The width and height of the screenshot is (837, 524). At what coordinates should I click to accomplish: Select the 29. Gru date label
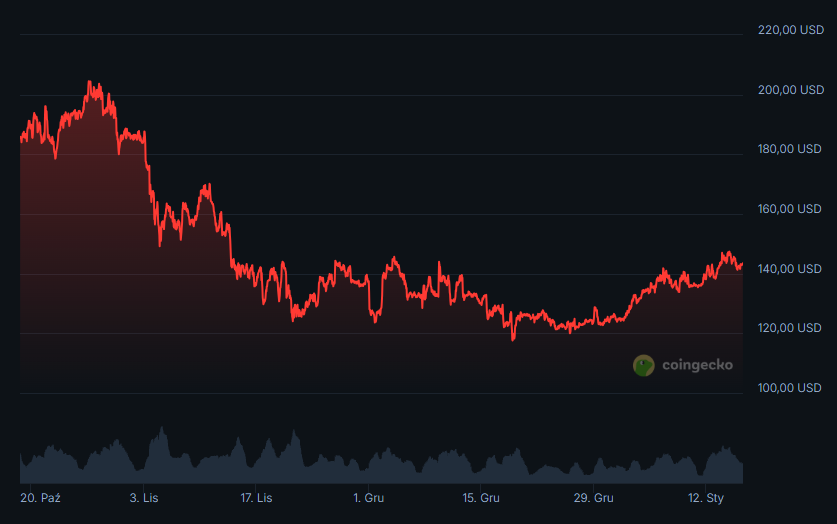pos(596,497)
